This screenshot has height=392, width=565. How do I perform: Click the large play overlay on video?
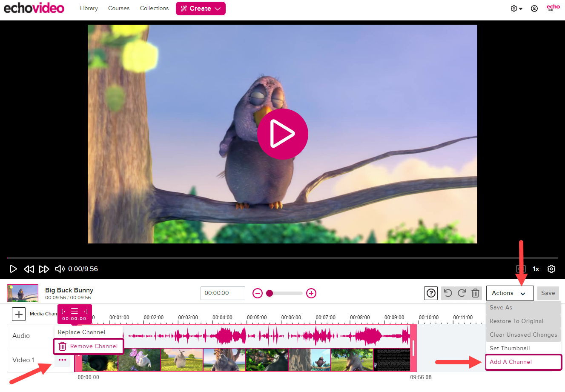282,134
